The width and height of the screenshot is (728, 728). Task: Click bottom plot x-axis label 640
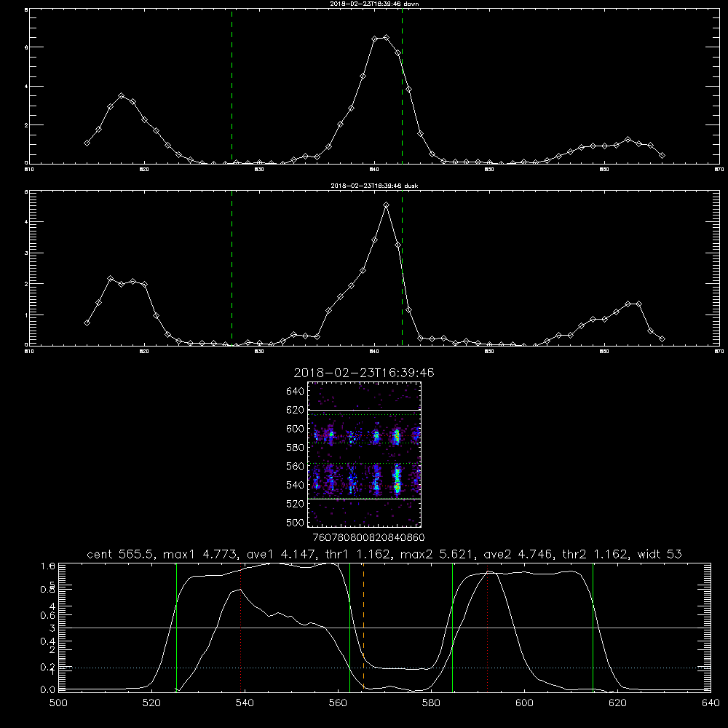click(711, 703)
